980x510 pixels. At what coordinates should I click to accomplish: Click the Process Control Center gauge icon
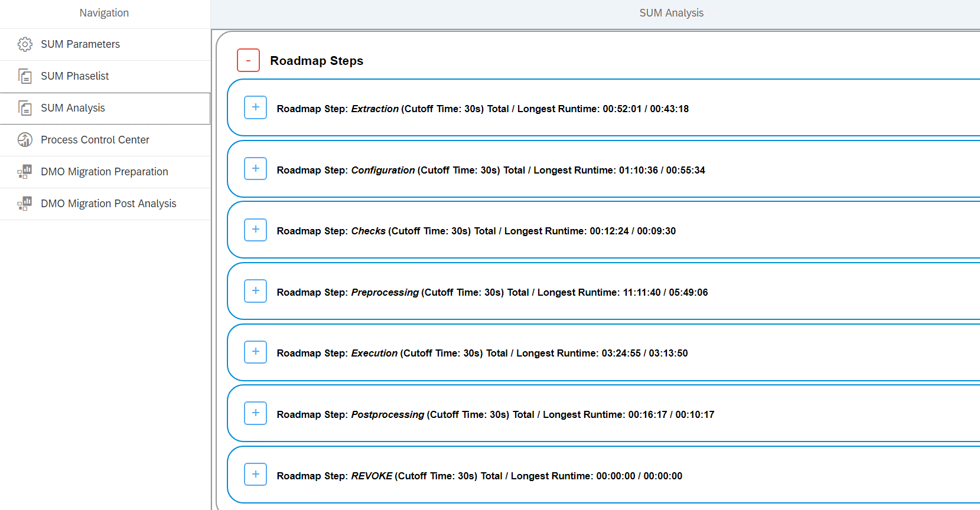25,140
